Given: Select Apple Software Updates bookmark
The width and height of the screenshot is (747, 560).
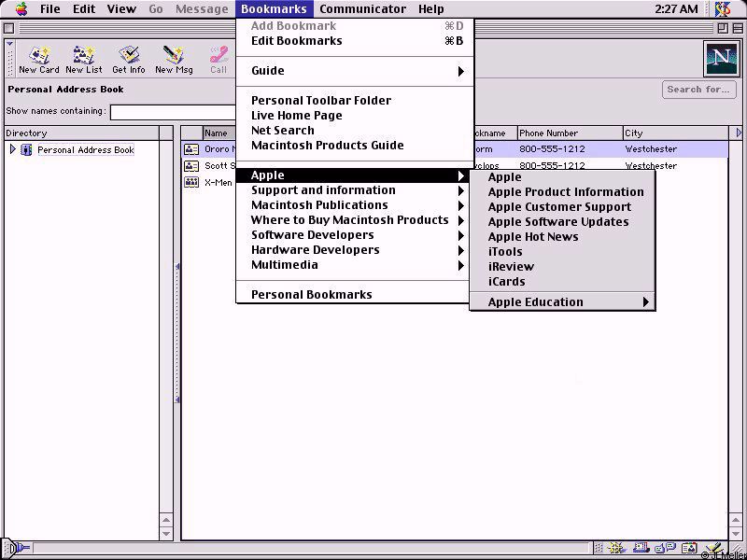Looking at the screenshot, I should click(x=558, y=222).
